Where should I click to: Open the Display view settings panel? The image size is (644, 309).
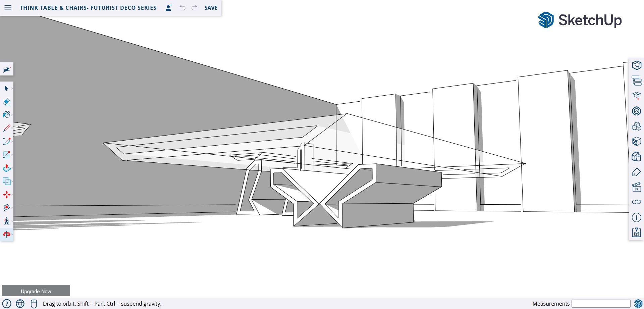click(636, 202)
